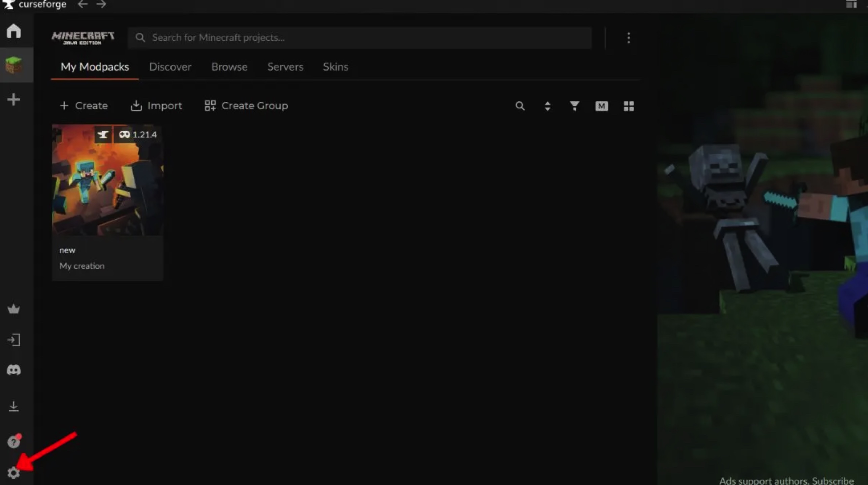Open the help question mark icon

click(x=14, y=441)
